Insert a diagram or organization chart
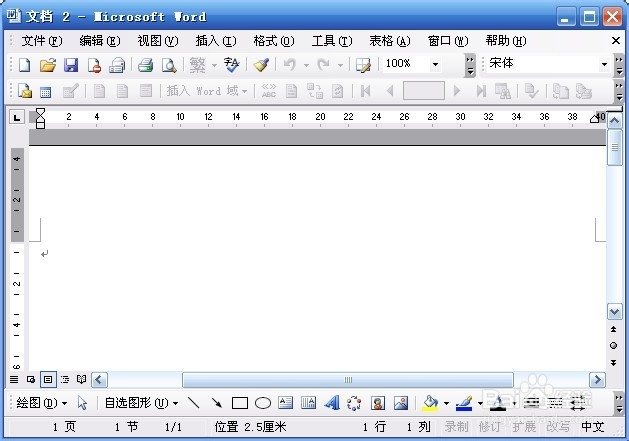This screenshot has width=629, height=441. click(354, 403)
